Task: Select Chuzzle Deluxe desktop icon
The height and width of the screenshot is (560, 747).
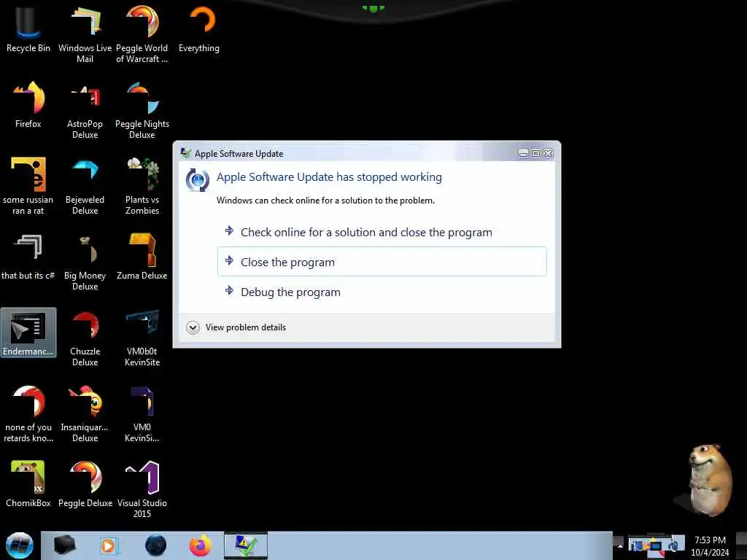Action: 85,338
